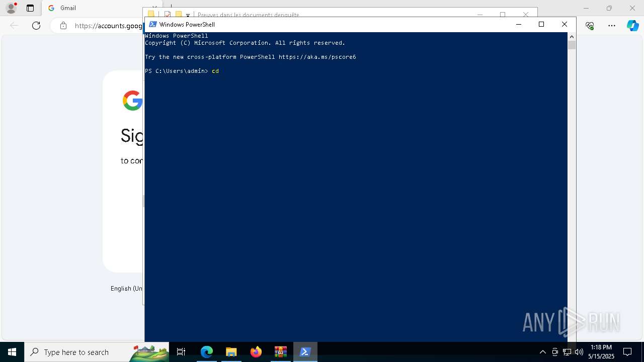Open the Copilot icon in Edge
The image size is (644, 362).
click(x=632, y=26)
